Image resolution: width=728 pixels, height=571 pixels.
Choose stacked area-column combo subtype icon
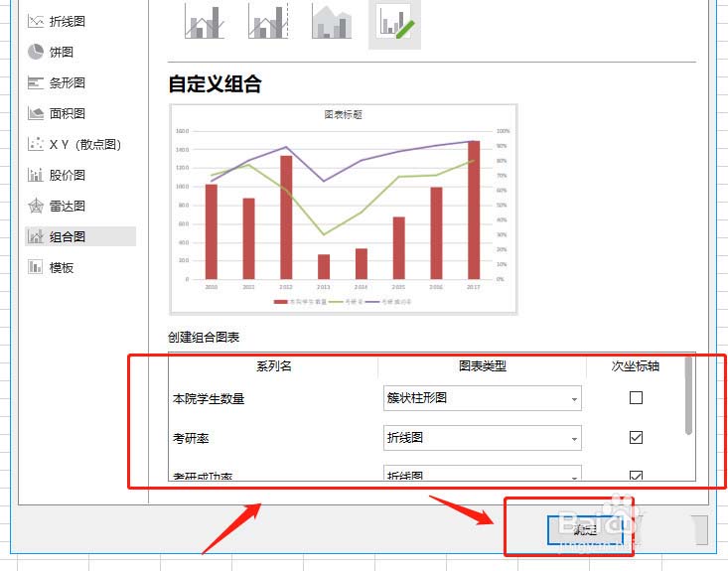click(332, 22)
